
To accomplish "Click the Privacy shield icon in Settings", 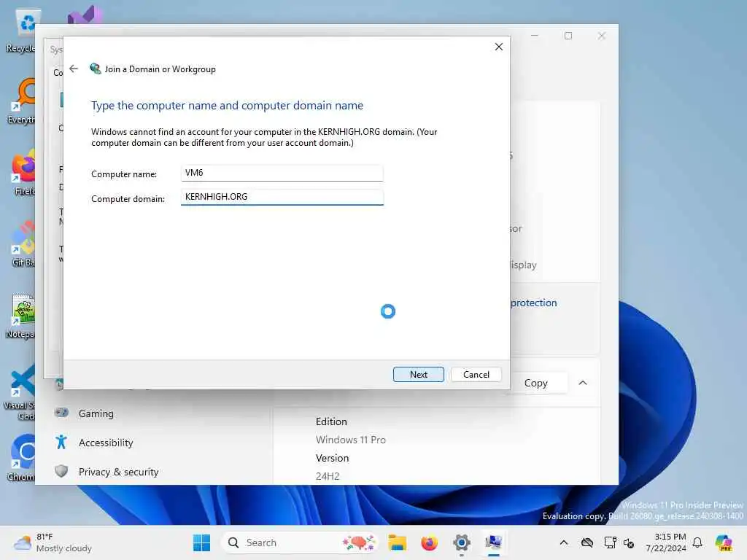I will click(61, 472).
